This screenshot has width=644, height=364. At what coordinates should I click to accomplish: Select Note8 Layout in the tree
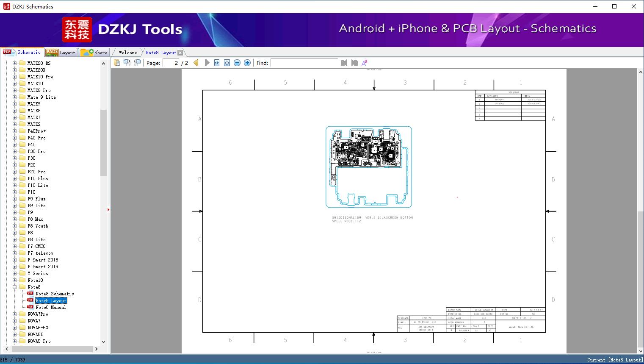click(51, 300)
